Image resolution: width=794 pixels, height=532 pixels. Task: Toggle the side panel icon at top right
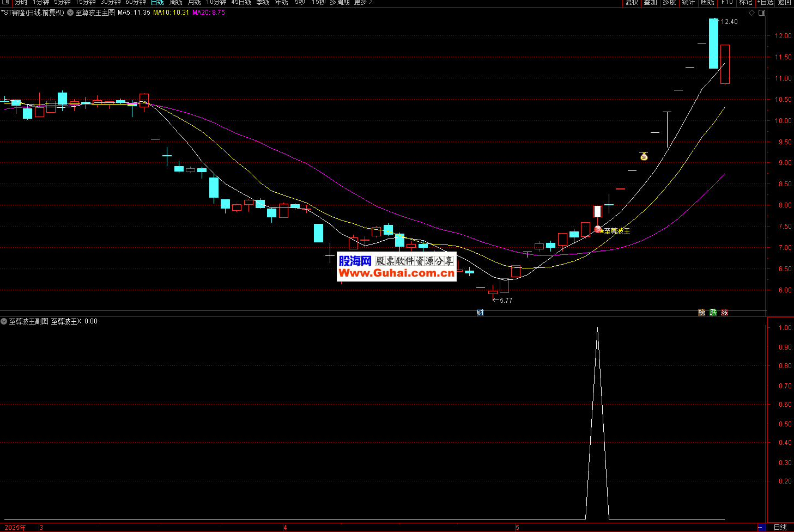[762, 13]
